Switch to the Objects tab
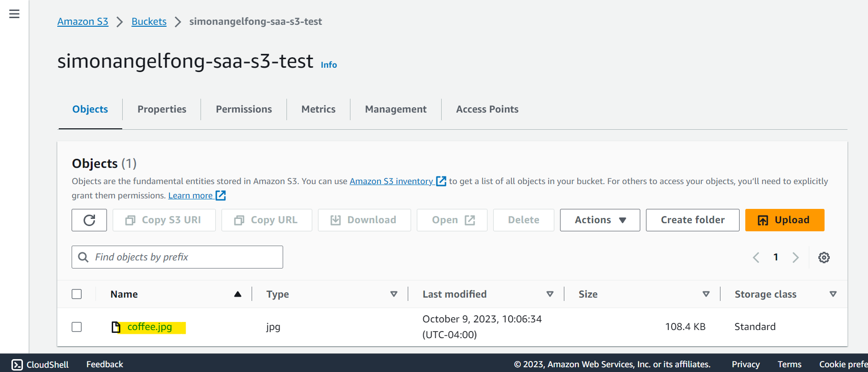Image resolution: width=868 pixels, height=372 pixels. [90, 109]
